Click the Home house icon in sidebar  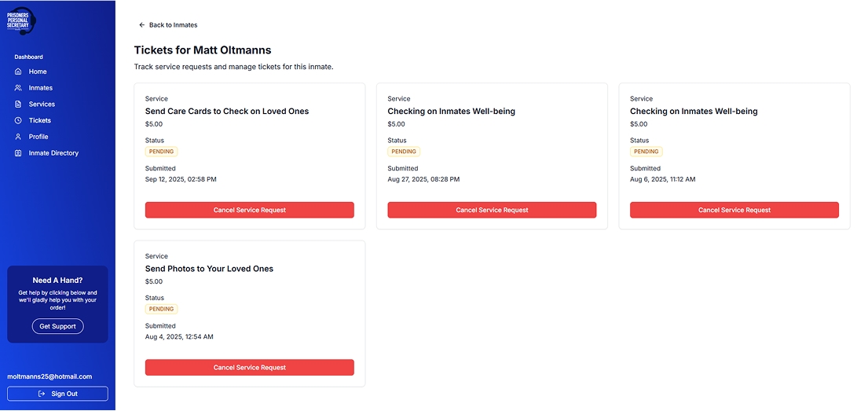point(18,72)
